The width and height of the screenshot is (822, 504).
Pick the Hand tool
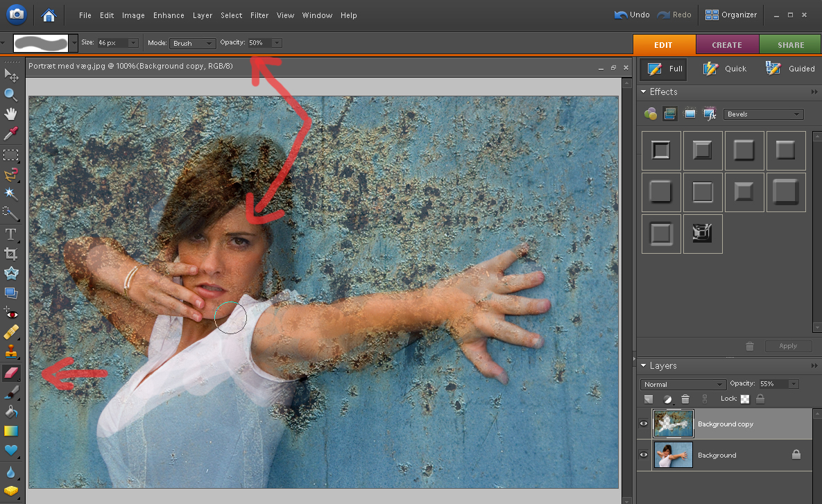pyautogui.click(x=11, y=114)
